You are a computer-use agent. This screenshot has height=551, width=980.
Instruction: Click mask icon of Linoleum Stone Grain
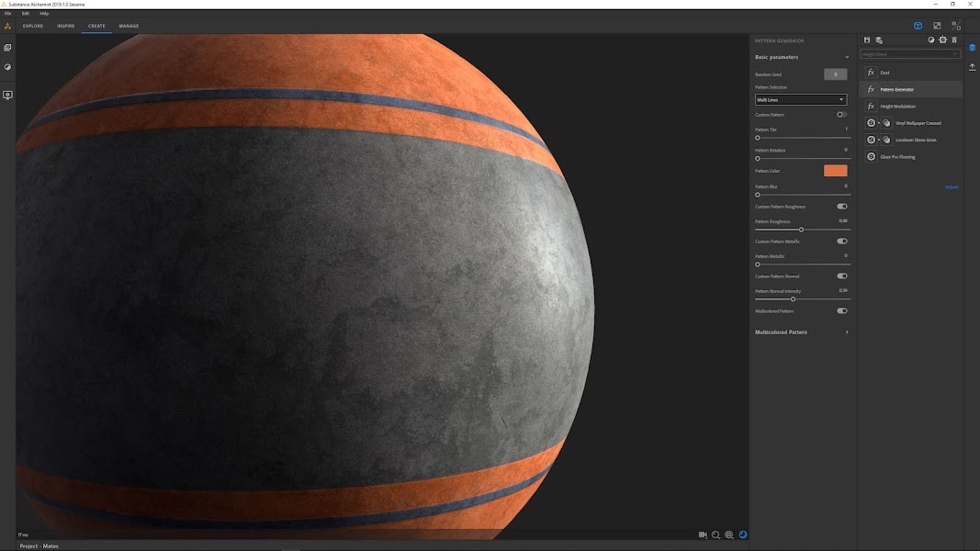tap(886, 140)
